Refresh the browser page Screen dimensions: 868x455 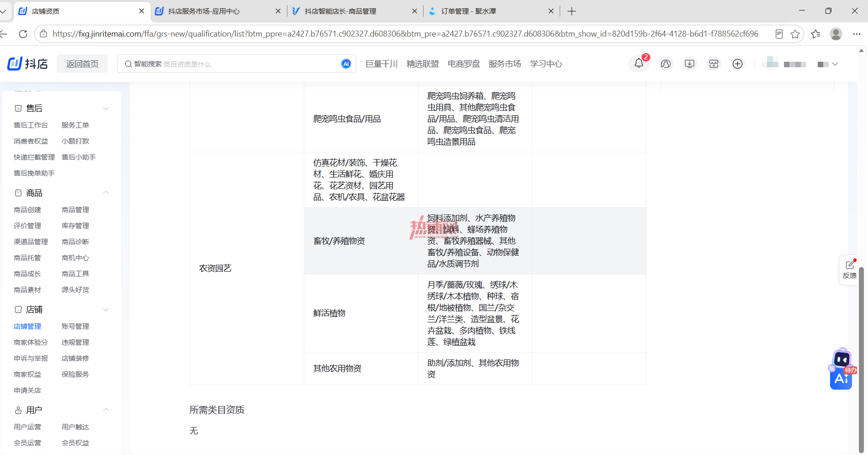23,34
